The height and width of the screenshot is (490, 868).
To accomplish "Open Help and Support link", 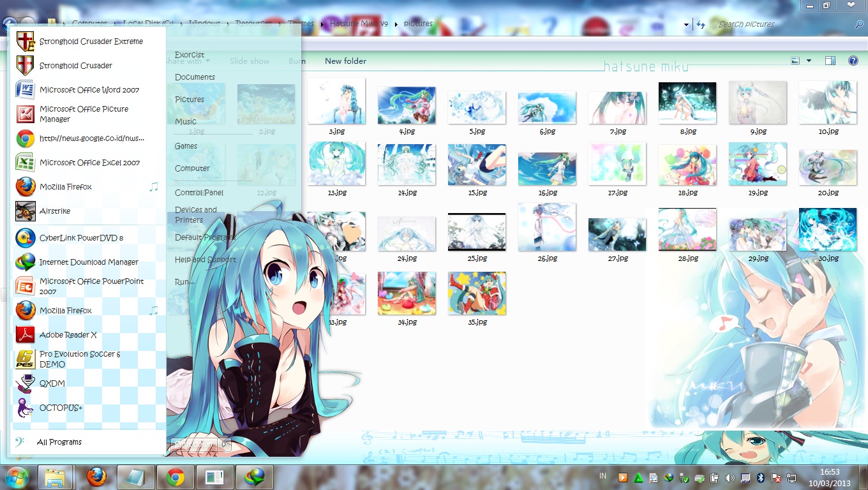I will tap(205, 260).
